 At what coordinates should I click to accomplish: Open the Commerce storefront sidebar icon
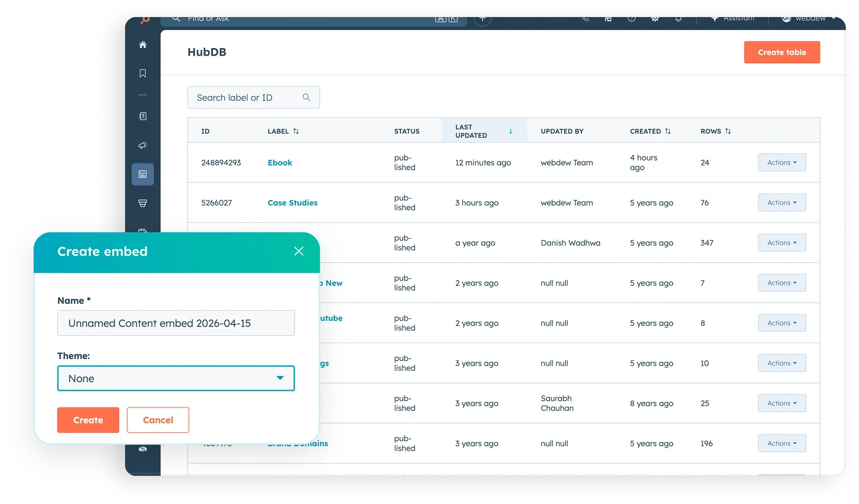143,203
